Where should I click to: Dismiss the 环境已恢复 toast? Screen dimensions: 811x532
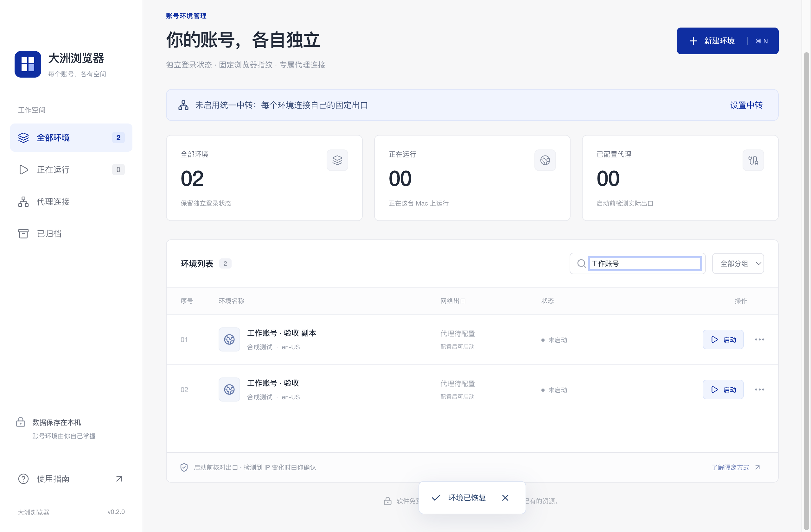tap(505, 498)
